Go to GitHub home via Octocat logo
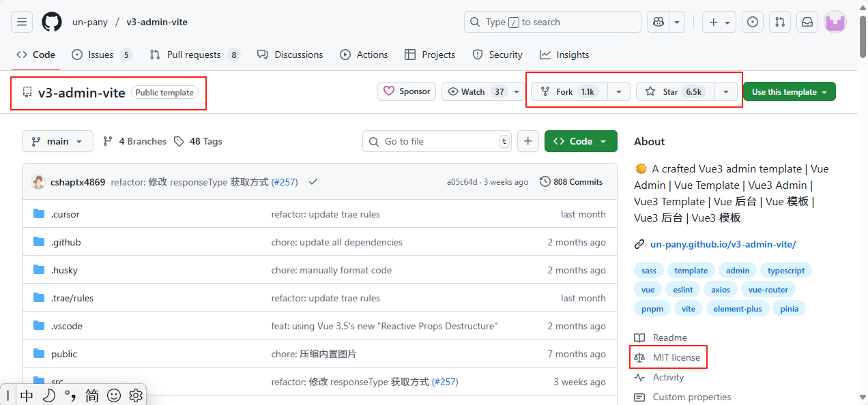 52,22
